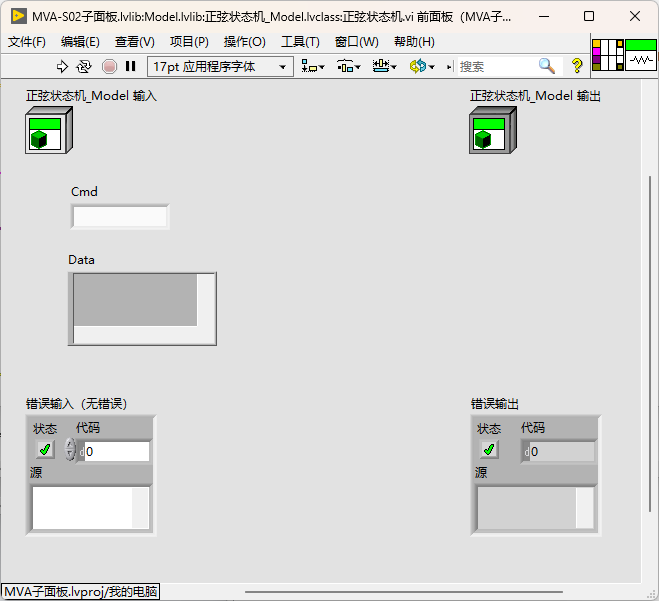Open the 工具(T) menu
Viewport: 659px width, 601px height.
click(301, 42)
